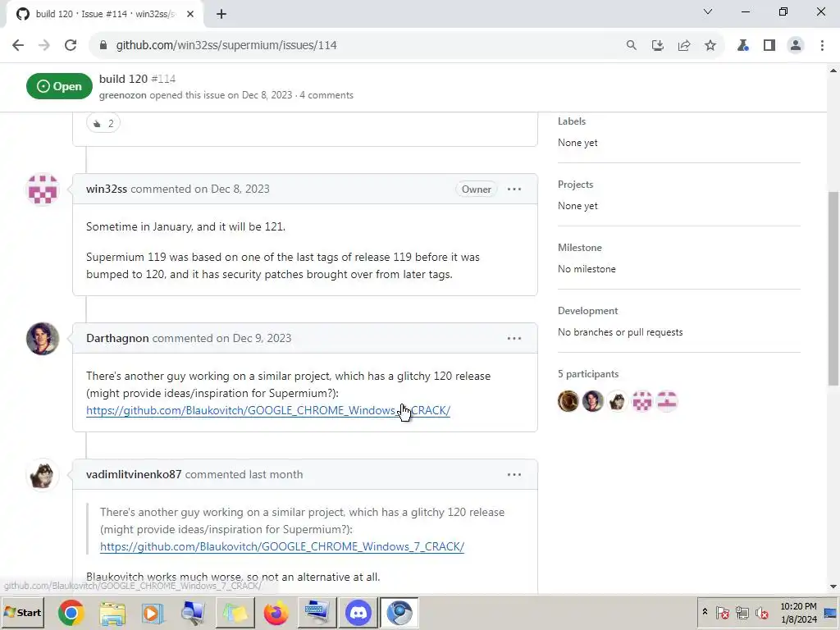Click the green Open issue status badge
840x630 pixels.
pyautogui.click(x=59, y=86)
